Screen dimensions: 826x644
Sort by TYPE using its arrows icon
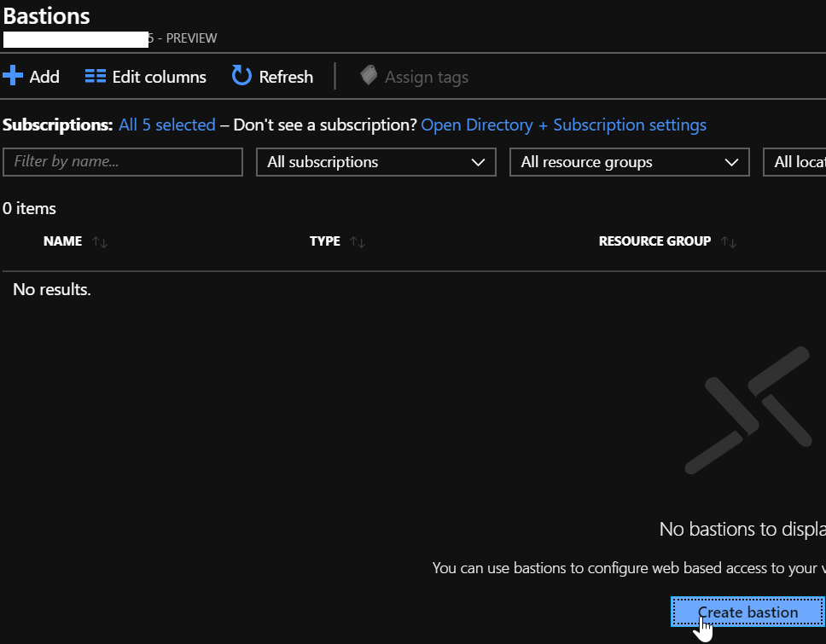[x=358, y=242]
